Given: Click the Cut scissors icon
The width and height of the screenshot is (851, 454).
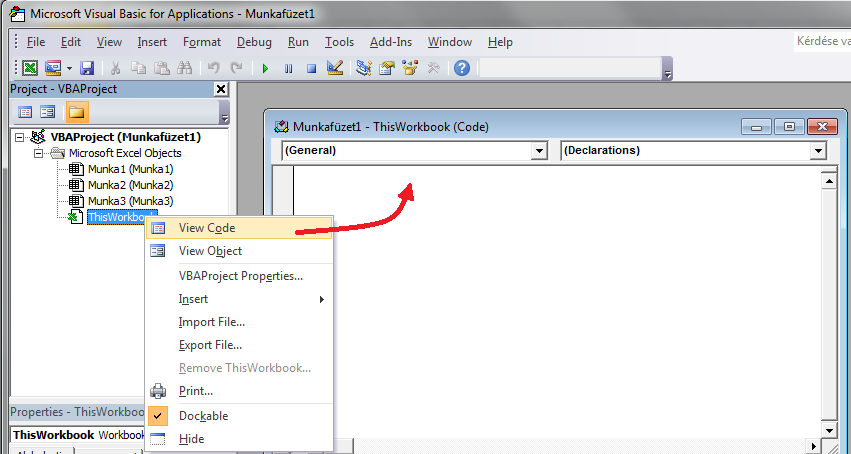Looking at the screenshot, I should (115, 68).
